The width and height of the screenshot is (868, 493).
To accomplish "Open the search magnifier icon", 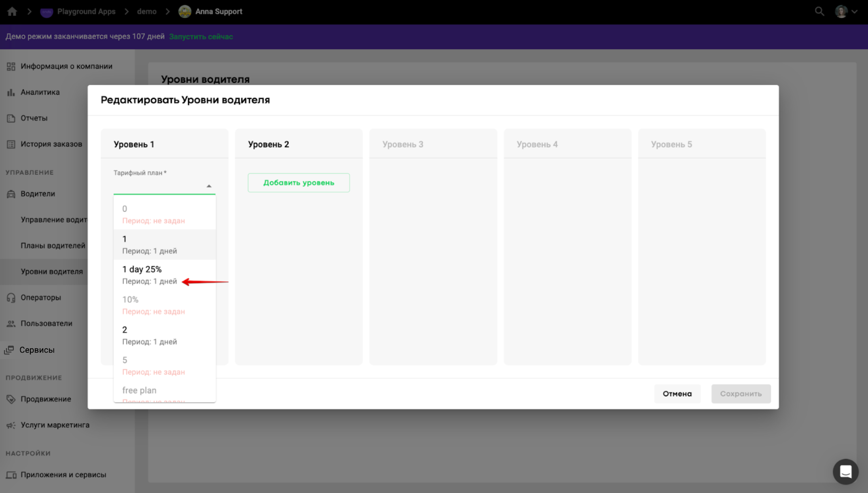I will [819, 11].
